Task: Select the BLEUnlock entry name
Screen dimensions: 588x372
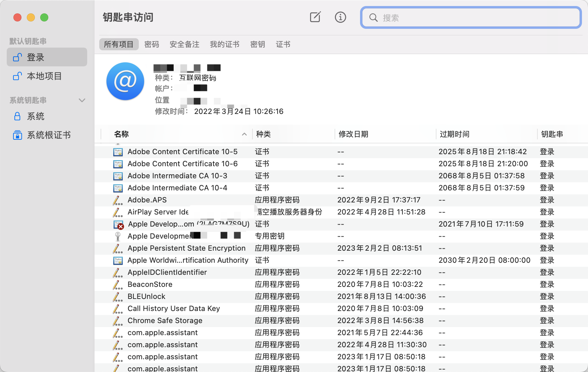Action: pyautogui.click(x=146, y=296)
